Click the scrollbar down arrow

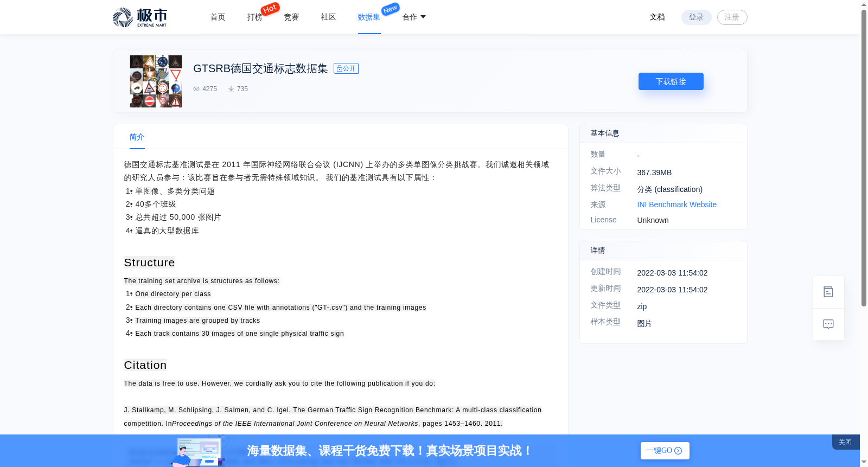864,462
